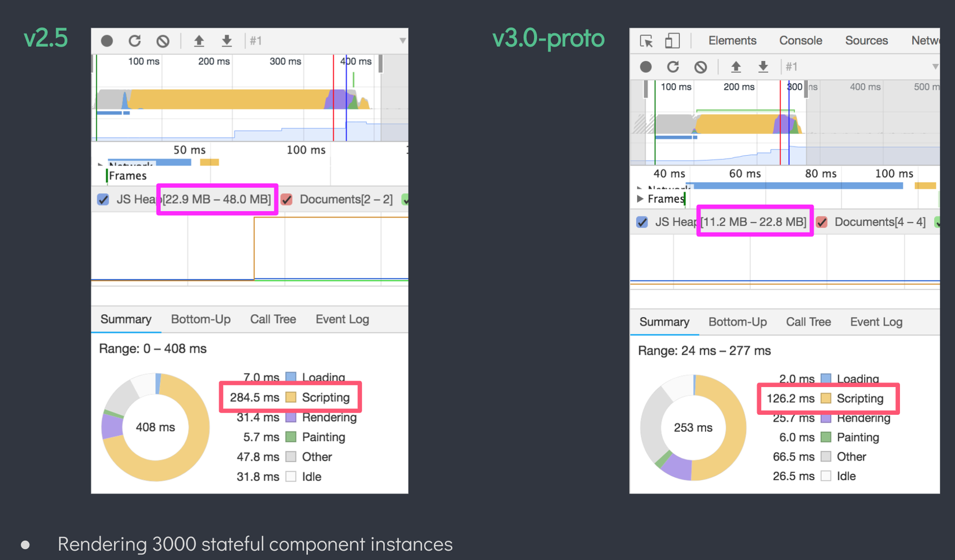The width and height of the screenshot is (955, 560).
Task: Click the 22.9 MB – 48.0 MB heap value
Action: pyautogui.click(x=217, y=200)
